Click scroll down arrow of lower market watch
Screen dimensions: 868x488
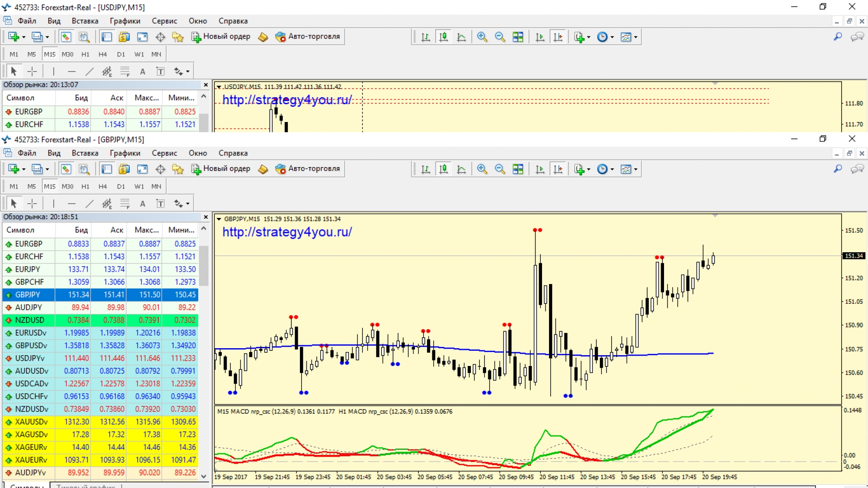(204, 476)
